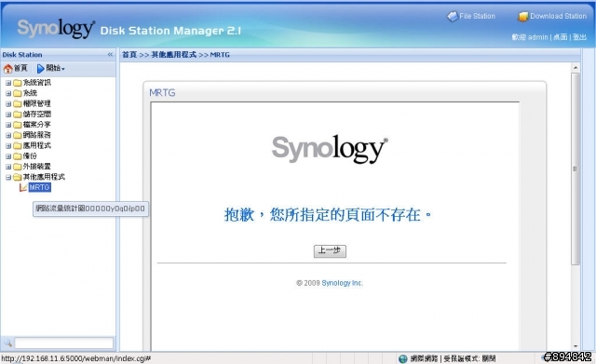Image resolution: width=596 pixels, height=364 pixels.
Task: Click the 應用程式 folder icon in tree
Action: pos(18,146)
